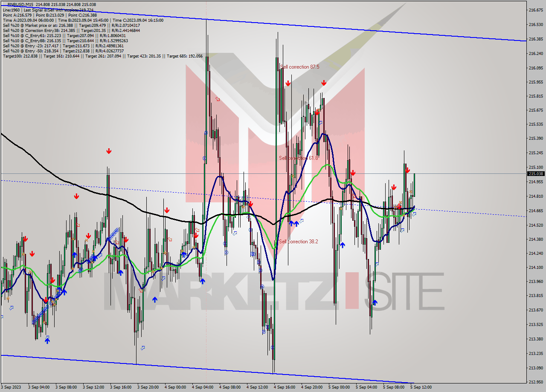Image resolution: width=546 pixels, height=392 pixels.
Task: Select the 'Sell correction 87.5' chart label
Action: (x=300, y=67)
